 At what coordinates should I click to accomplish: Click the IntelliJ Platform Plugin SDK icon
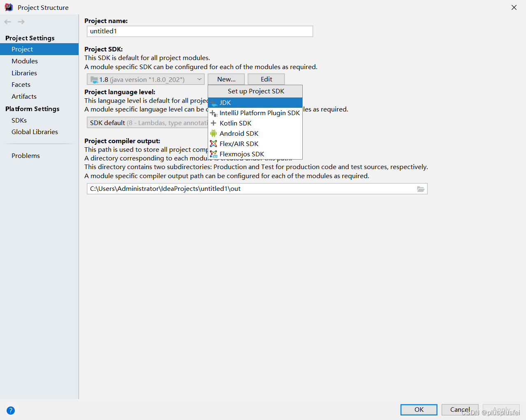[x=213, y=113]
